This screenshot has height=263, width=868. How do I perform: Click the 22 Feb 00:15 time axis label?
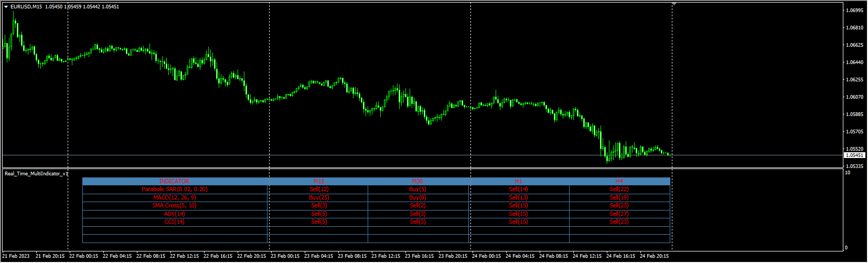pyautogui.click(x=84, y=256)
